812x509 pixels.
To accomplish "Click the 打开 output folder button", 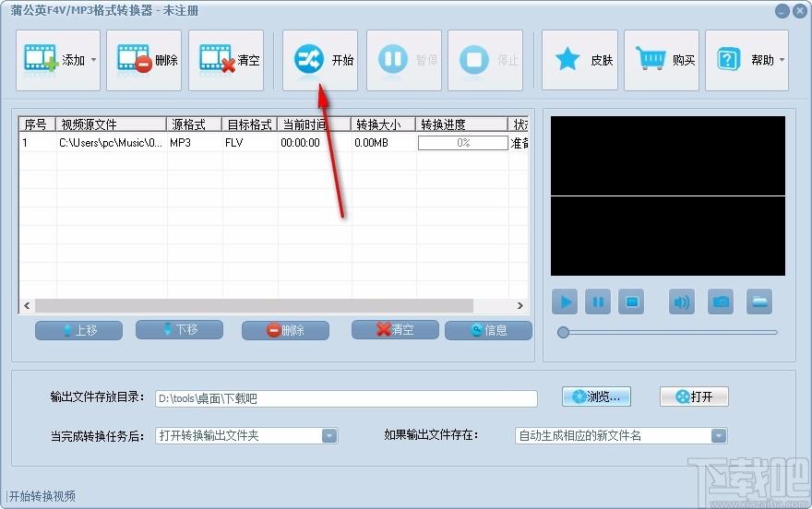I will click(x=694, y=397).
